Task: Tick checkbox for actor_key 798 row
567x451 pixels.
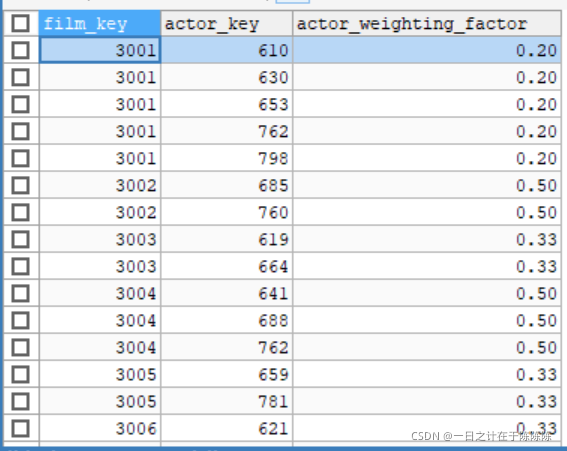Action: point(20,158)
